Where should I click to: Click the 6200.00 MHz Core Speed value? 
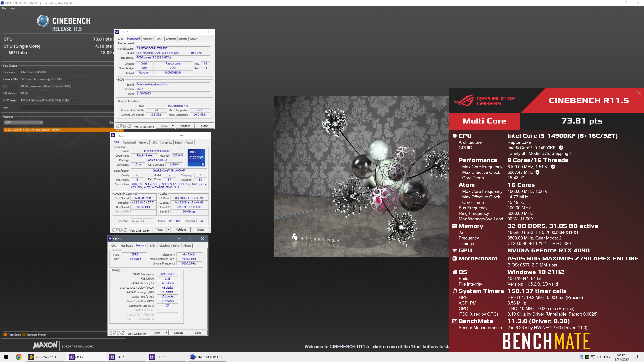[x=143, y=198]
